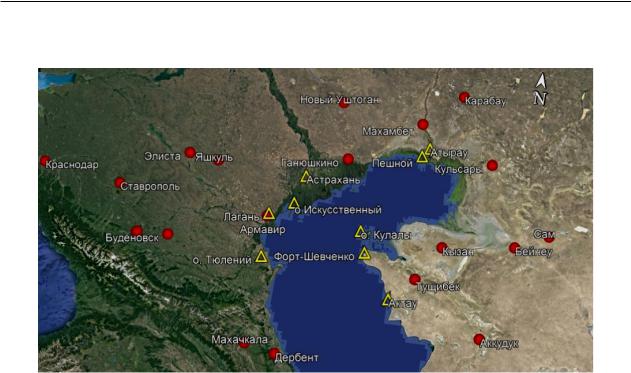Select the Махачкала label text
631x373 pixels.
239,340
